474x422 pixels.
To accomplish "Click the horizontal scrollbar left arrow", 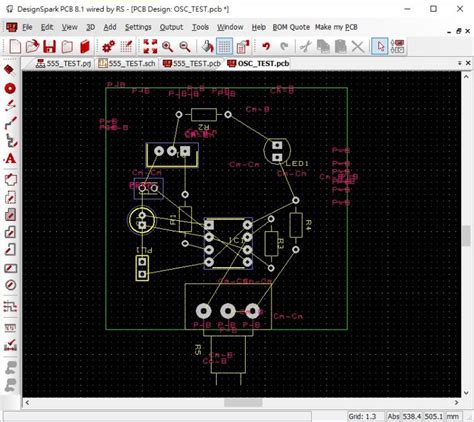I will [27, 403].
